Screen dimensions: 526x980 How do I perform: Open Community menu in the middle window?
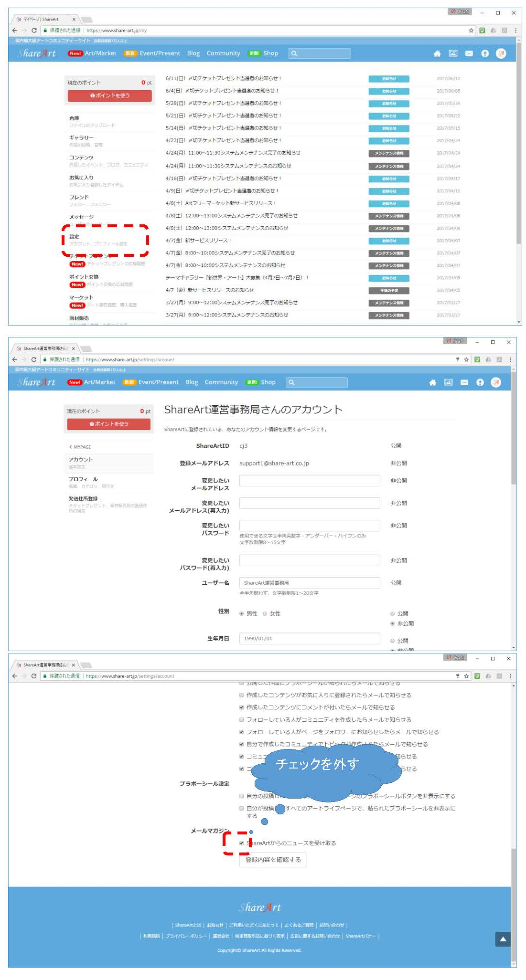(221, 382)
